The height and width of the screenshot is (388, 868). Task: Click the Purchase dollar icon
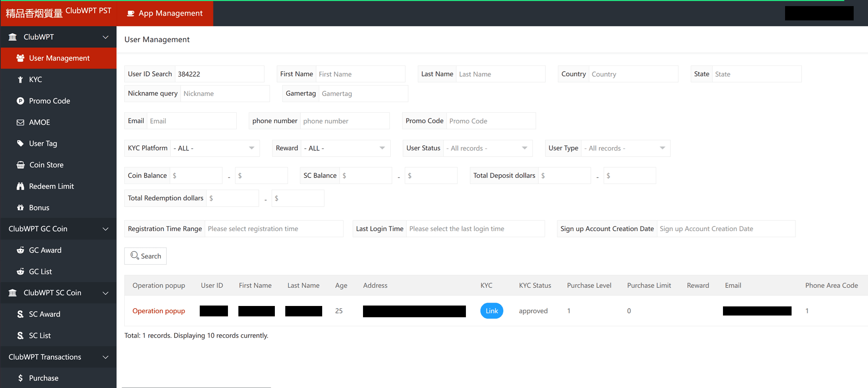point(20,378)
